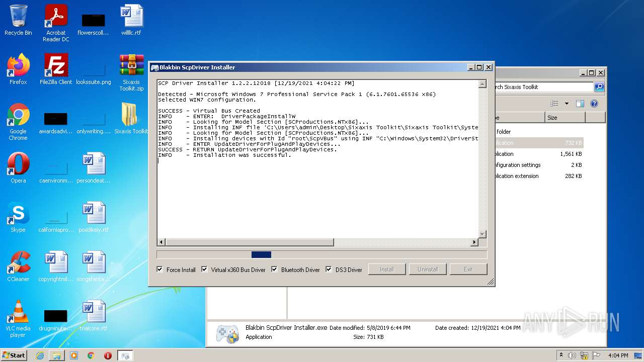Click the log vertical scroll down arrow

[482, 234]
